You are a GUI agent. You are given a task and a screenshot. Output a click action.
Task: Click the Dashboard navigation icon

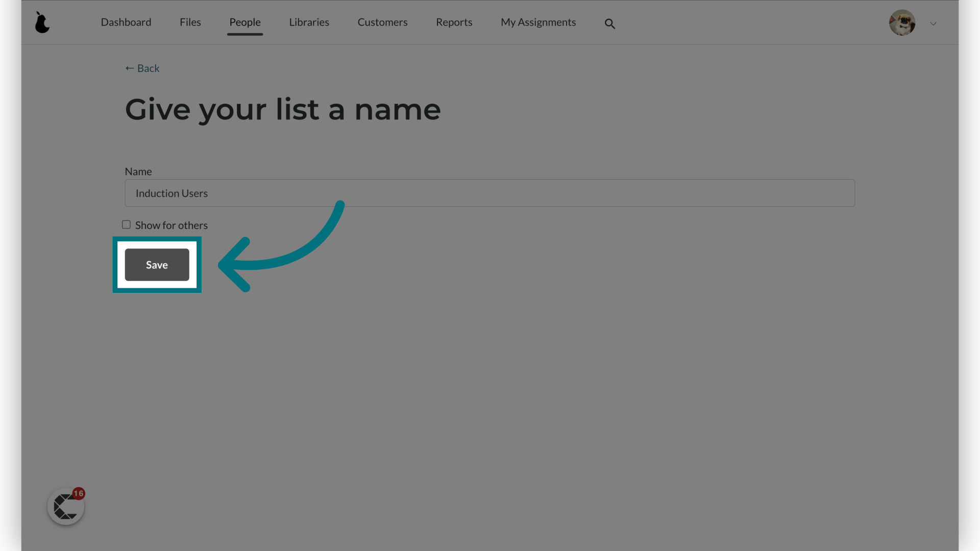tap(126, 22)
